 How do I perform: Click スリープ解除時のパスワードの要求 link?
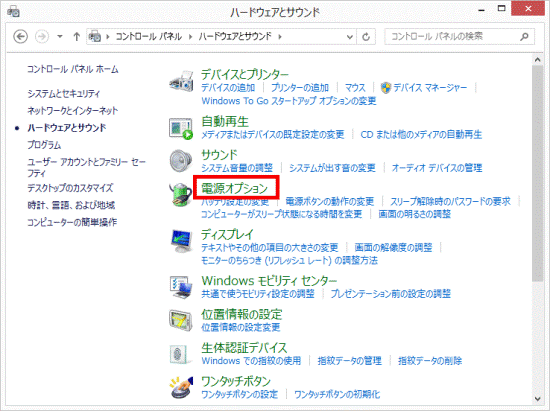coord(450,202)
